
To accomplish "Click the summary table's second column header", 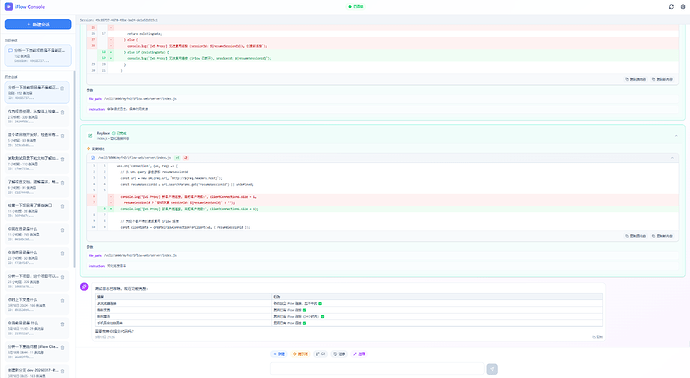I will (437, 297).
